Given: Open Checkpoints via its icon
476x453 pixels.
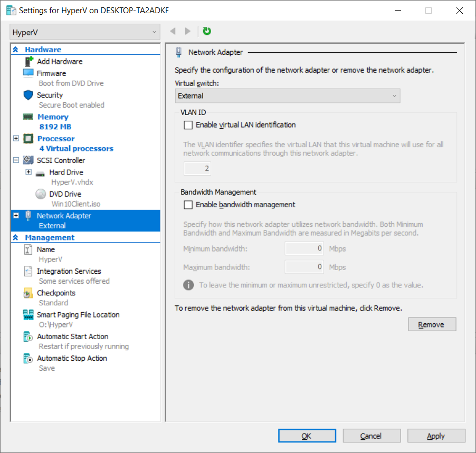Looking at the screenshot, I should pos(28,293).
